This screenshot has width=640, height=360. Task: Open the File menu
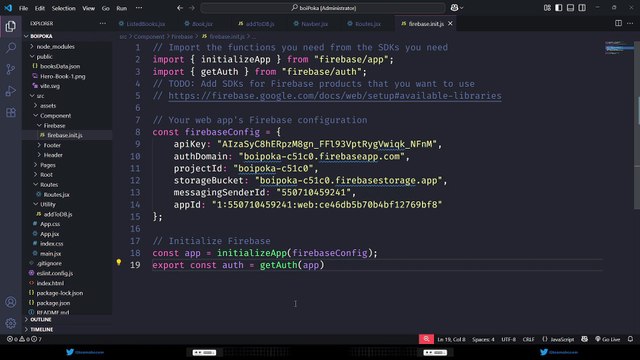[23, 8]
